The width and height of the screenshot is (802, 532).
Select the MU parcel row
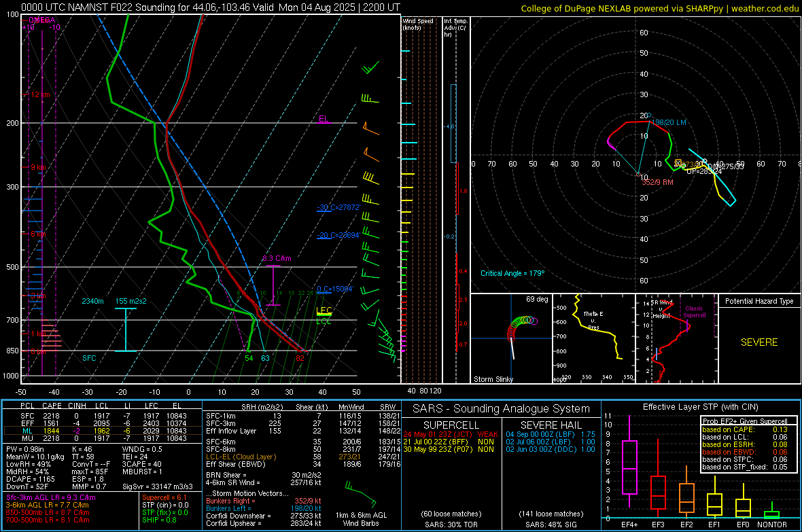click(103, 438)
